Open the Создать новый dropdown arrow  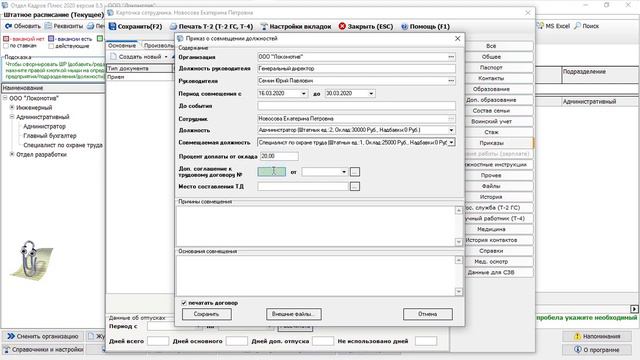[166, 57]
